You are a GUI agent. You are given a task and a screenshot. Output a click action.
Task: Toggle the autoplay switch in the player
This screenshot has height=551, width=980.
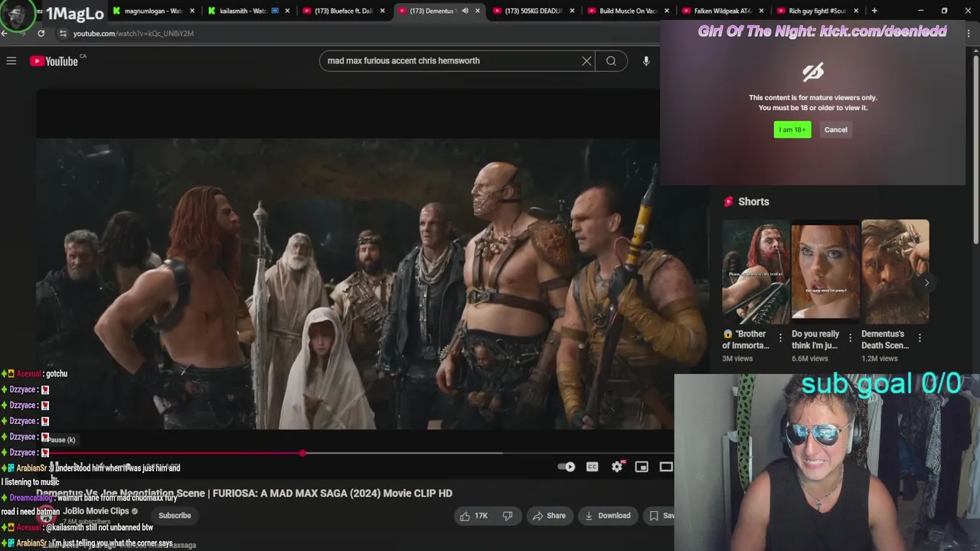(567, 467)
